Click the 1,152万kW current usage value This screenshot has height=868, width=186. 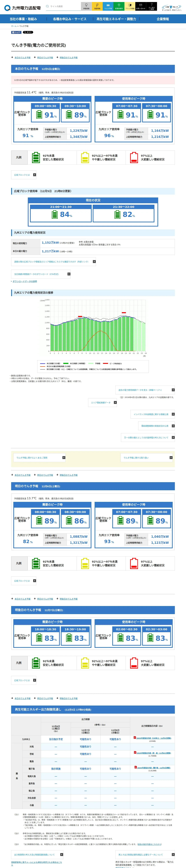tap(50, 243)
